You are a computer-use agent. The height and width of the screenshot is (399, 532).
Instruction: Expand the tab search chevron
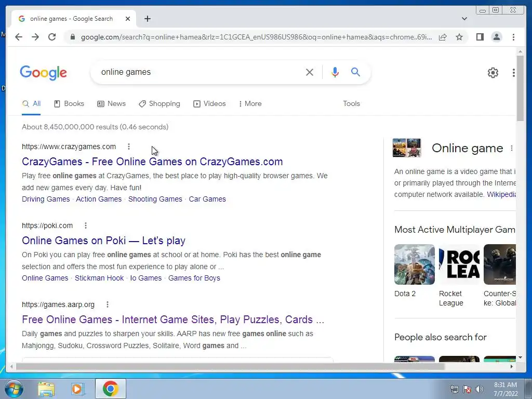[x=464, y=19]
